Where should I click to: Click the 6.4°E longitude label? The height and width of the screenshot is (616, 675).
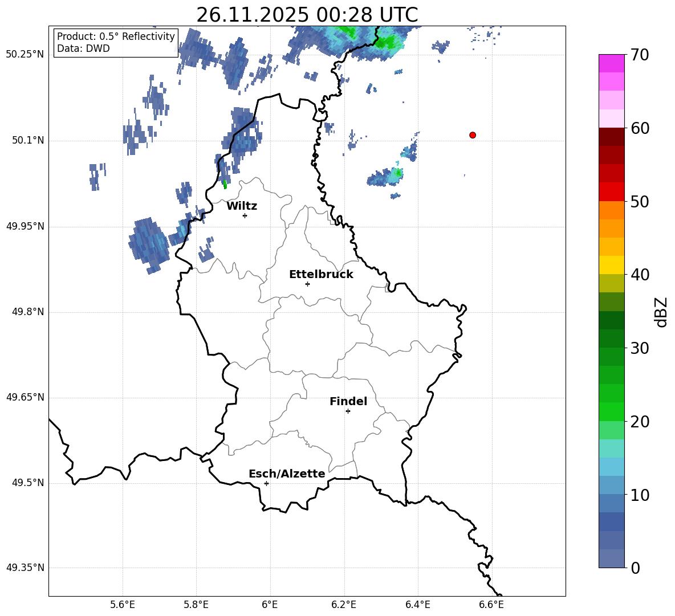click(417, 605)
